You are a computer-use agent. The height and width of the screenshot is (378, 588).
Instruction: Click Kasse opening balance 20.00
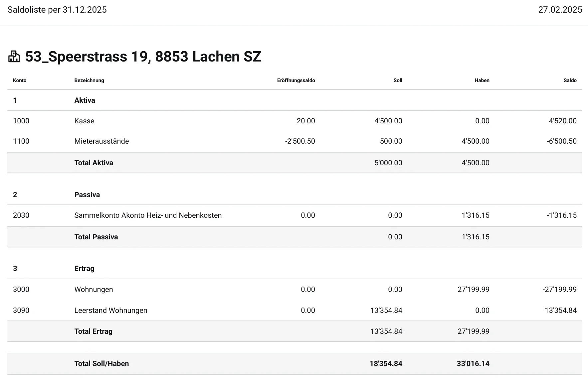pos(306,121)
